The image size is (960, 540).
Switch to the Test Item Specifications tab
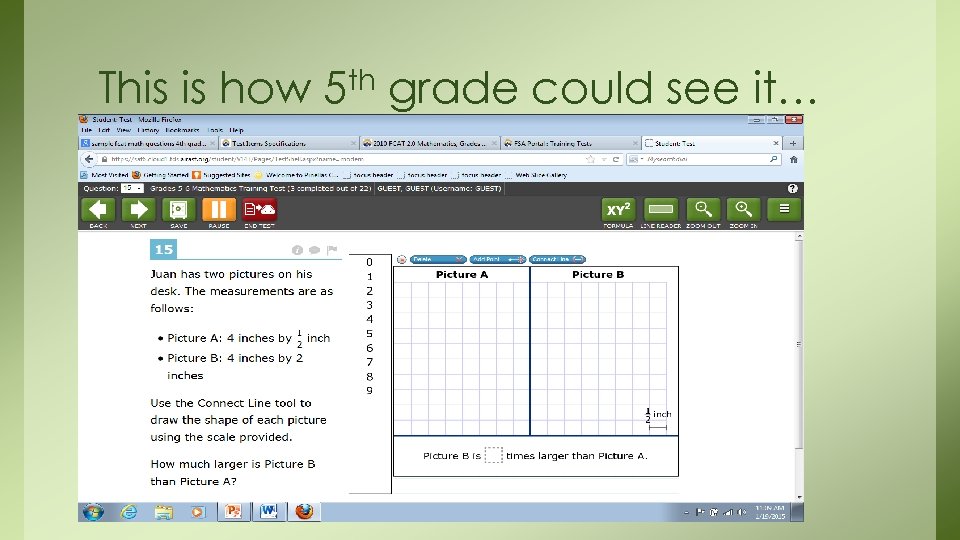pos(288,143)
